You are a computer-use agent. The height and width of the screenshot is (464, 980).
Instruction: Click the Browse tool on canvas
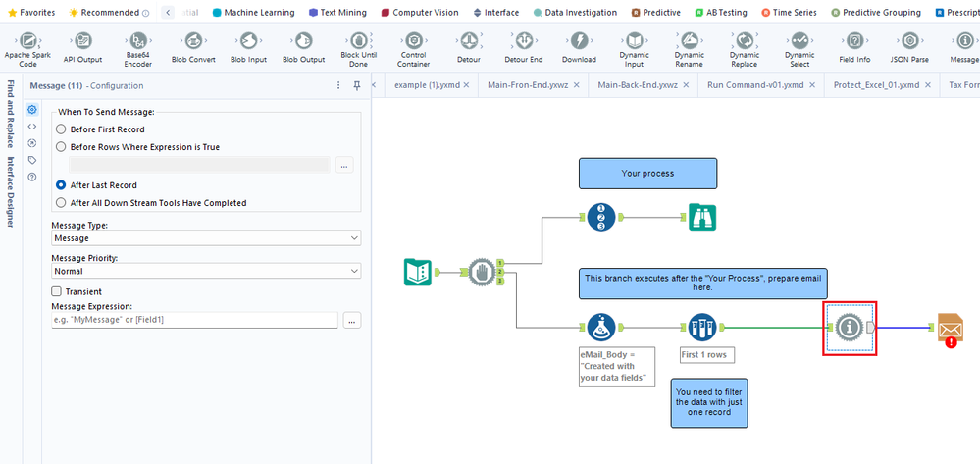click(702, 217)
